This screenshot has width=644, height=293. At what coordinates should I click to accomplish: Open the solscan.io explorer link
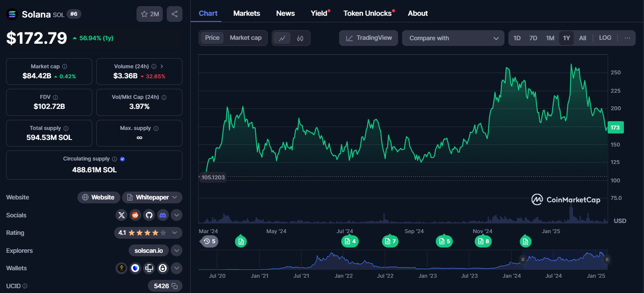(x=149, y=251)
